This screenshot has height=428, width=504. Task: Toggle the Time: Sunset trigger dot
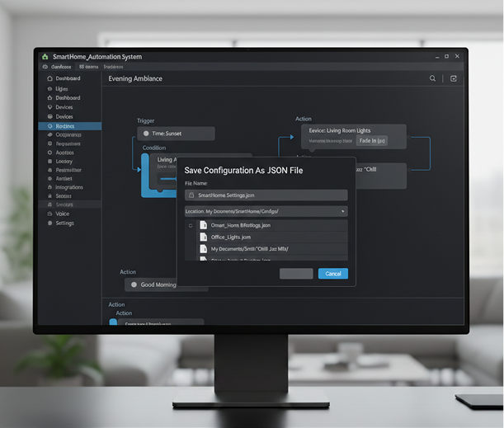(147, 134)
